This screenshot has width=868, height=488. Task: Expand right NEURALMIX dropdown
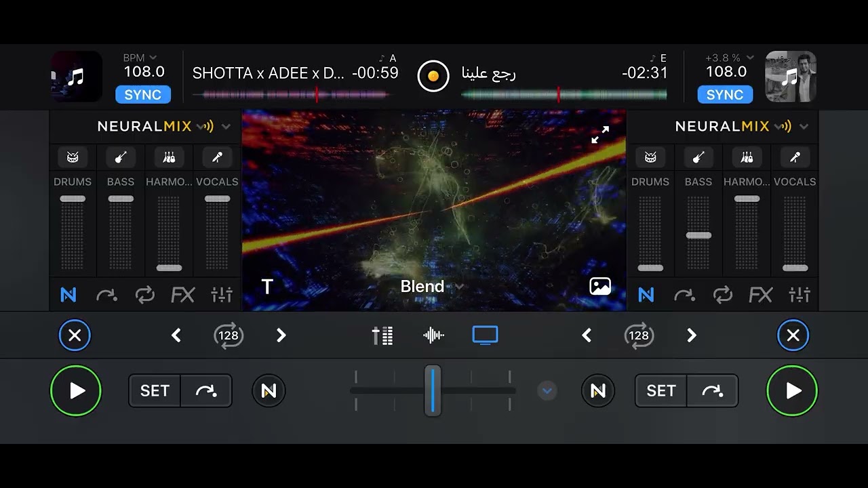coord(804,127)
